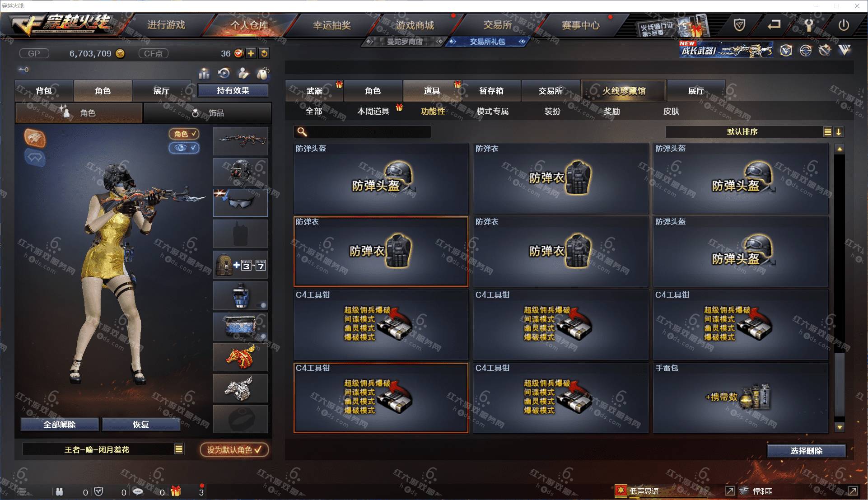Click the plus icon to add CF points

tap(251, 53)
